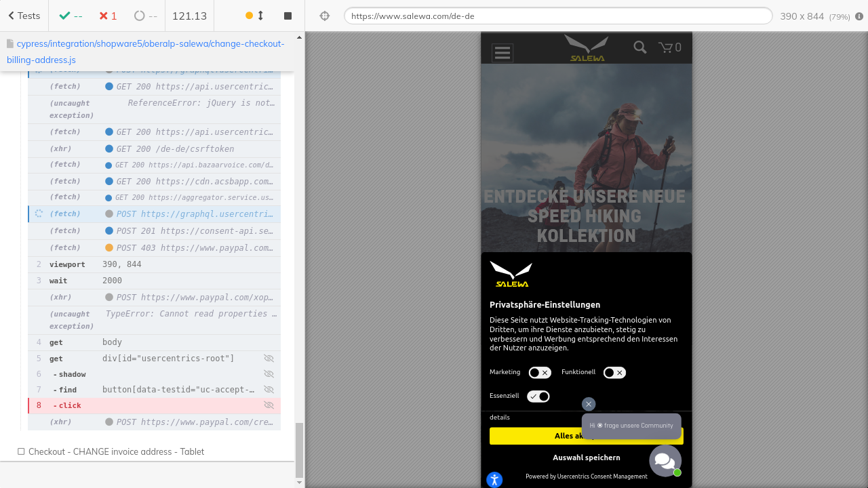Go back to the Tests list
Screen dimensions: 868x488
coord(24,16)
